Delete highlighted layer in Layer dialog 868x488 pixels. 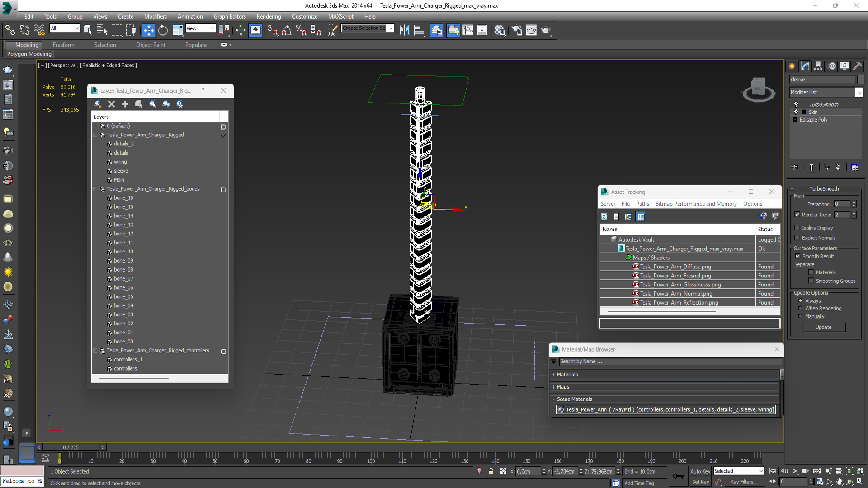click(x=112, y=104)
